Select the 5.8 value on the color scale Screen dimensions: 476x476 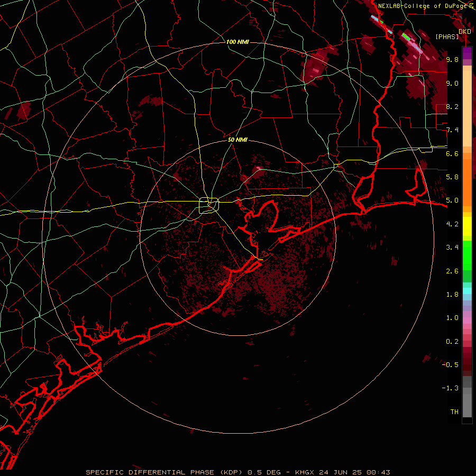452,177
